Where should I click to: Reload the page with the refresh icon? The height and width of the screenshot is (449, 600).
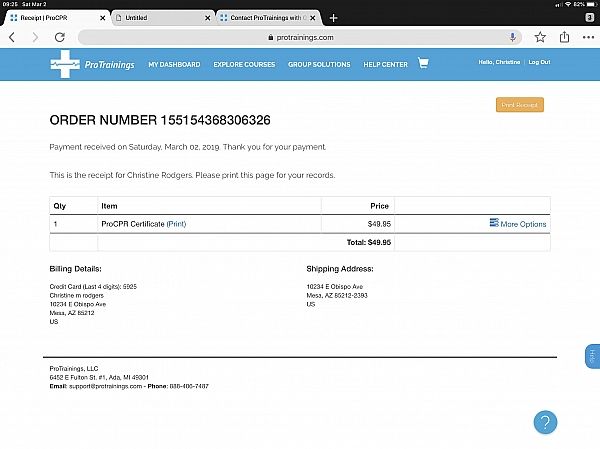(x=60, y=37)
